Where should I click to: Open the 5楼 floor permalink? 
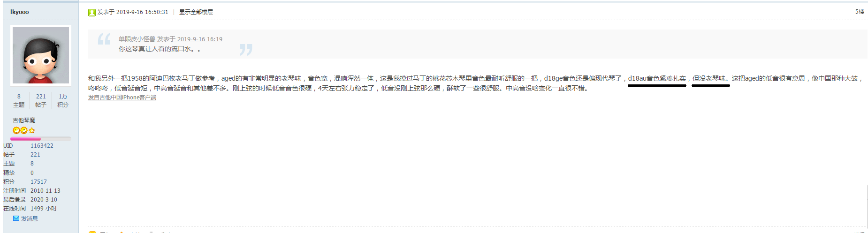pyautogui.click(x=860, y=12)
